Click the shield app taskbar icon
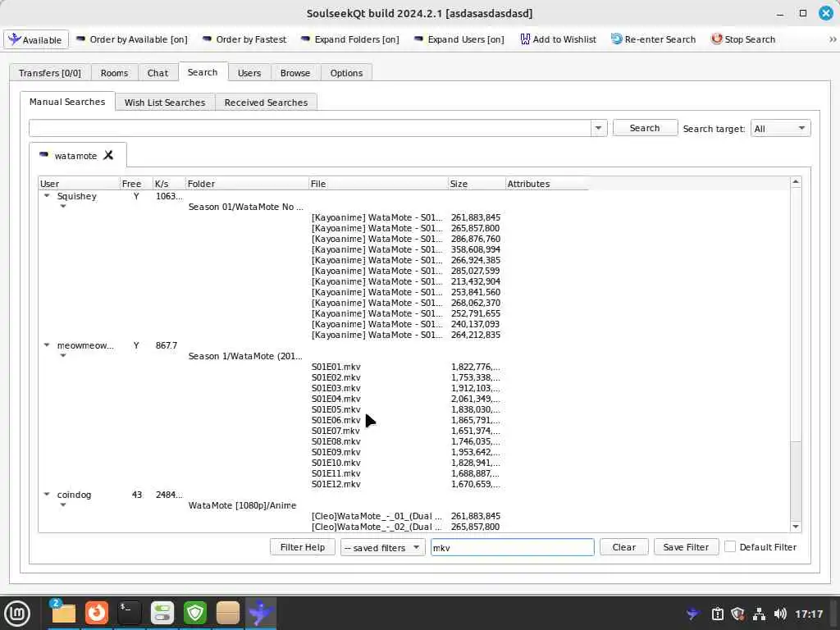 click(x=195, y=613)
